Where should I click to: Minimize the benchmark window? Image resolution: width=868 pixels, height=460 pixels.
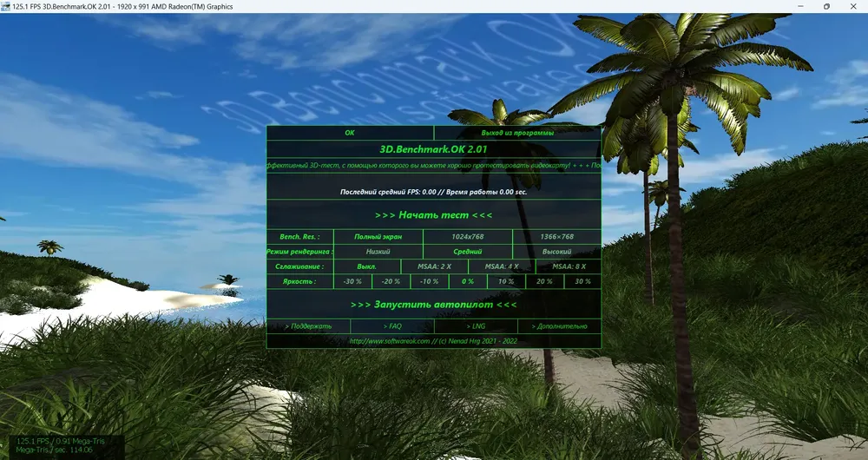point(801,7)
